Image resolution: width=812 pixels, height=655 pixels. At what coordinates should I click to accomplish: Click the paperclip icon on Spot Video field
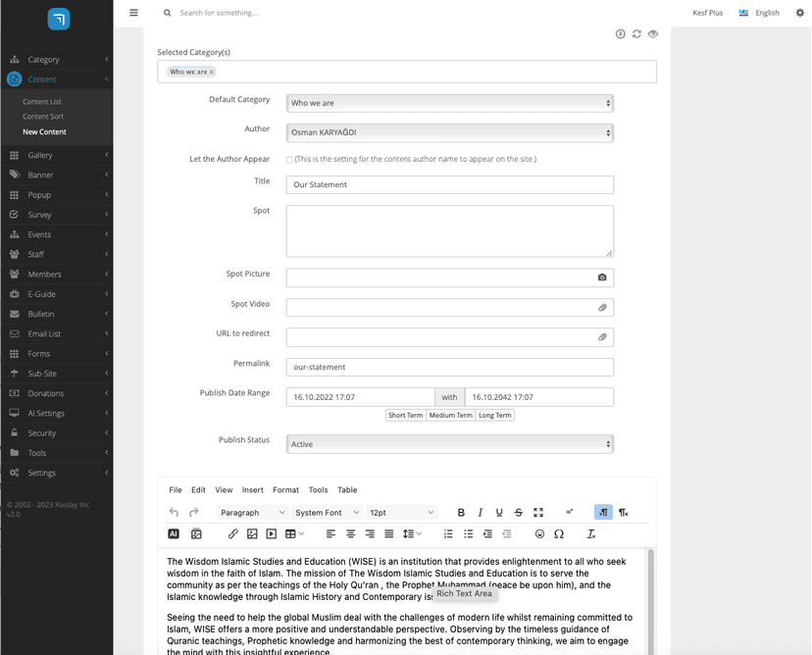click(x=602, y=307)
